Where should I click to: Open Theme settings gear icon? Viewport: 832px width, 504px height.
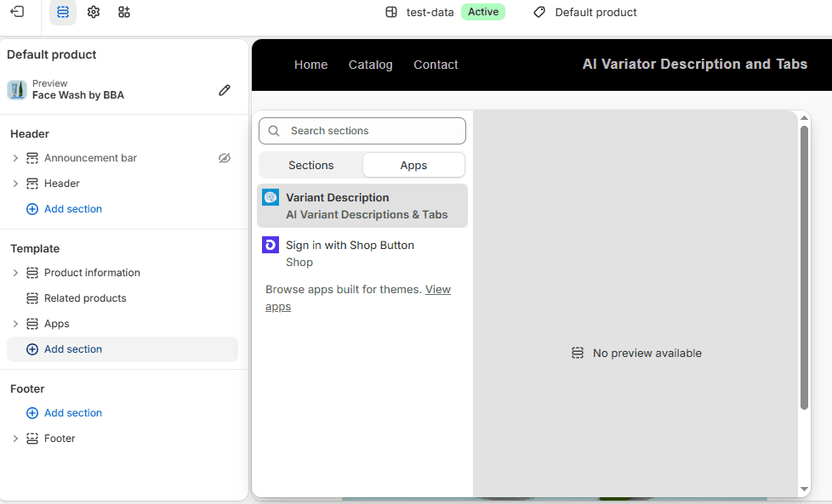click(94, 12)
